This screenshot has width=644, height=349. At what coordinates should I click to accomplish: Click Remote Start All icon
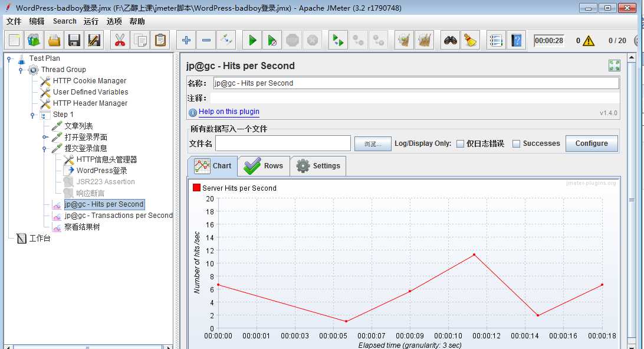coord(338,40)
